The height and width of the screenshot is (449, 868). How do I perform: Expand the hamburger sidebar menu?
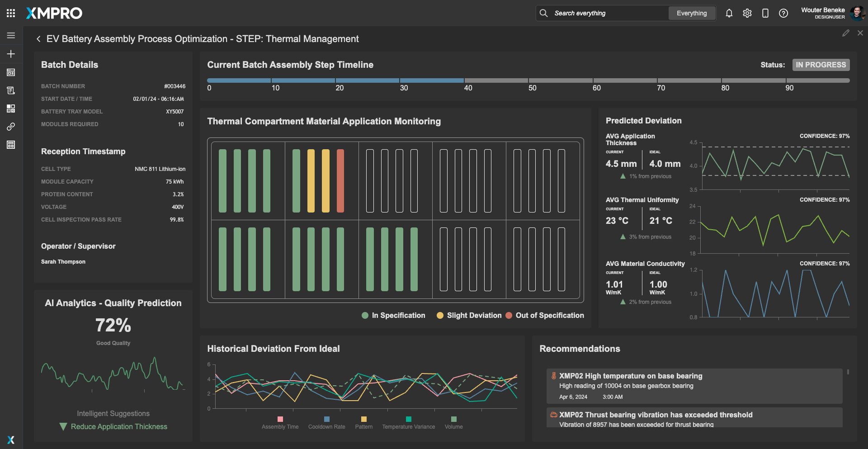(x=11, y=35)
